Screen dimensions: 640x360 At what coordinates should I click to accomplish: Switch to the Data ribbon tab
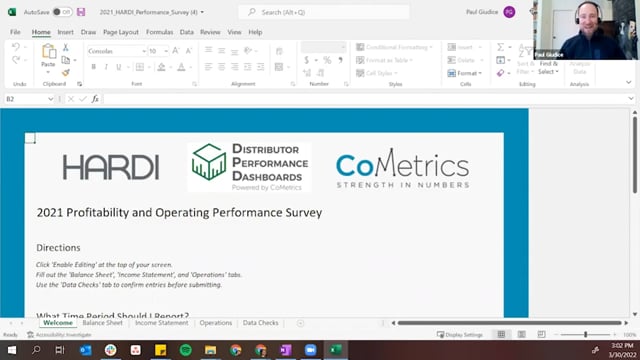point(187,32)
